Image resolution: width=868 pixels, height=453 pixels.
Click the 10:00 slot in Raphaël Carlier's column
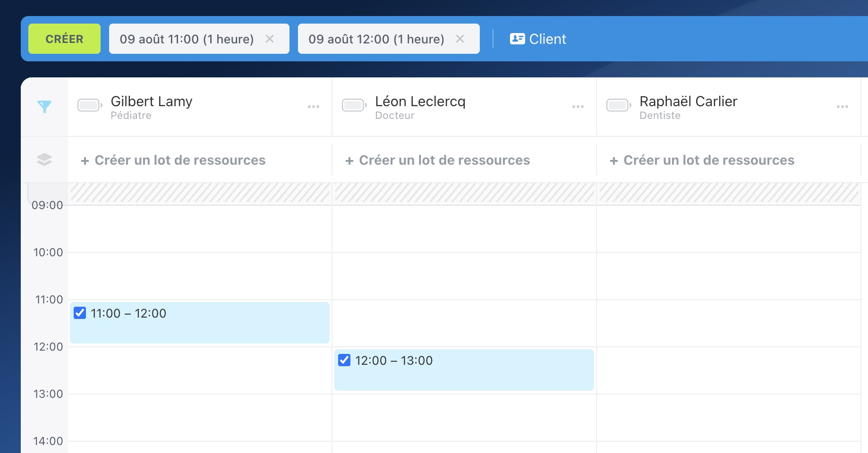click(728, 276)
